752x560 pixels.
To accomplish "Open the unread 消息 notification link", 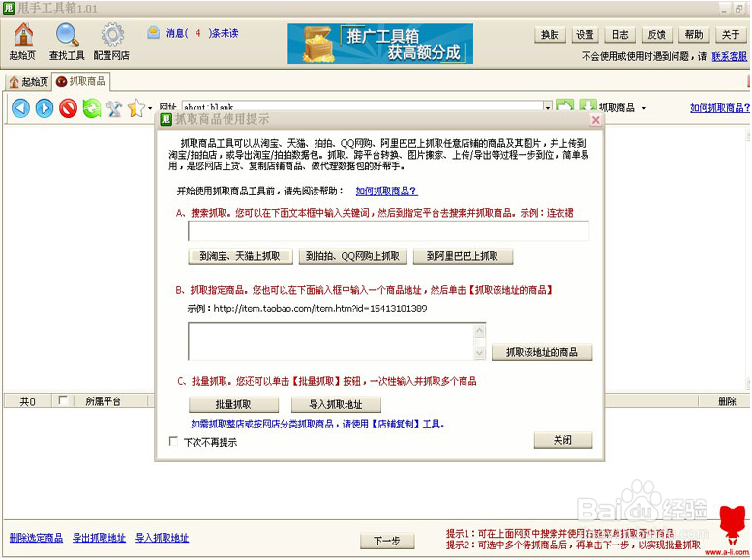I will pos(202,33).
